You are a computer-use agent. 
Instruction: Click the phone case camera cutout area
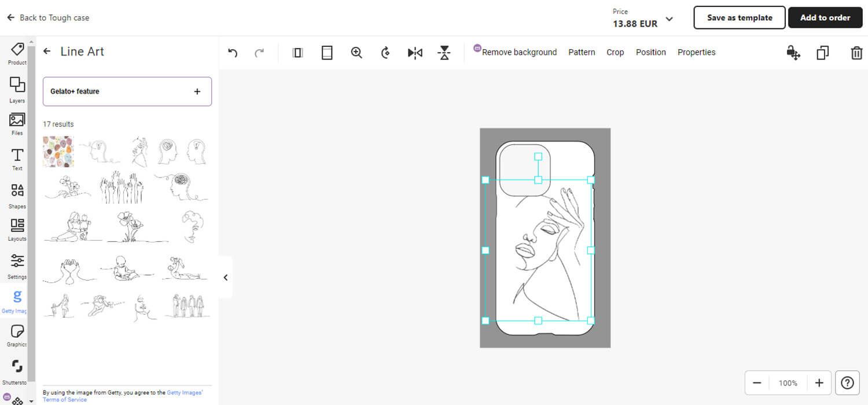pyautogui.click(x=524, y=171)
